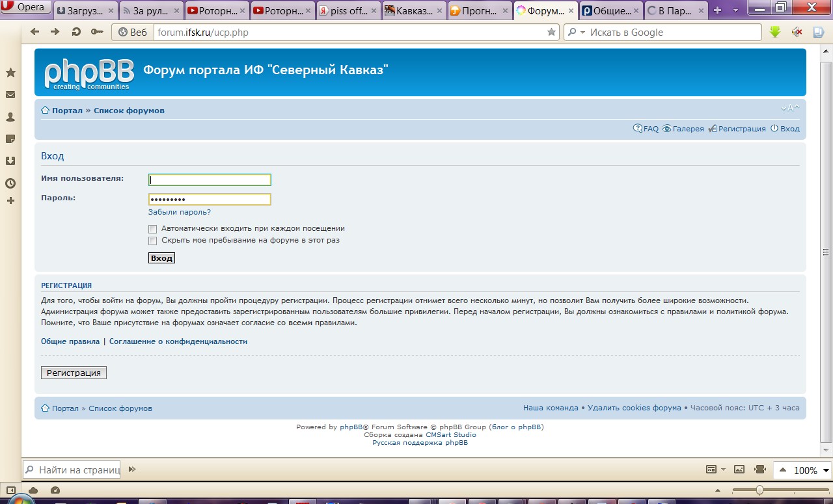This screenshot has height=504, width=833.
Task: Click the password wand key icon
Action: point(97,32)
